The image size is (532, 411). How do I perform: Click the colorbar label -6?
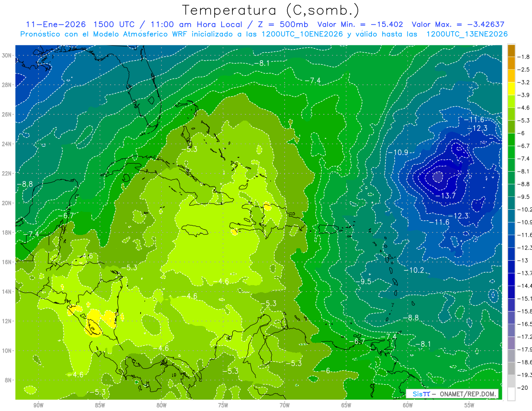tap(521, 133)
